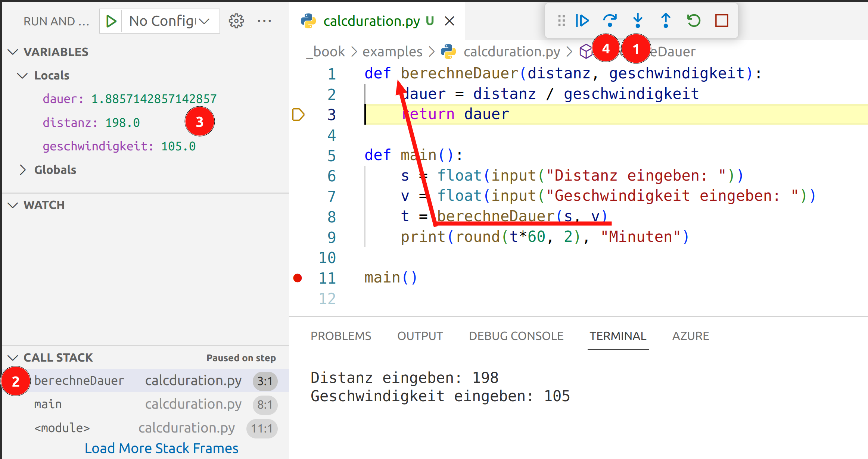Click the 'Distanz eingeben' input line 6
Image resolution: width=868 pixels, height=459 pixels.
572,176
